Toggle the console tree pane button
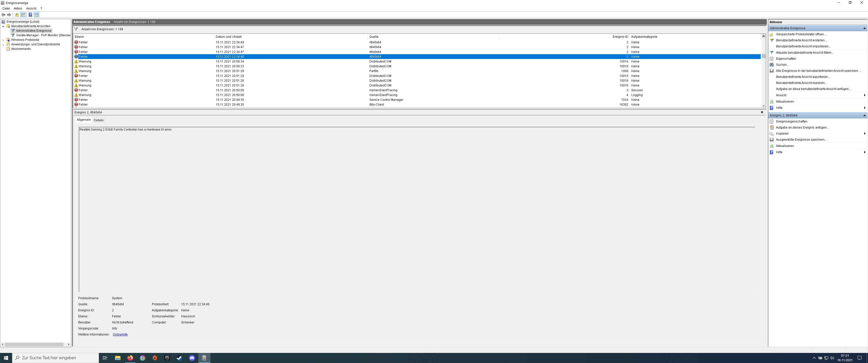The height and width of the screenshot is (363, 868). [23, 15]
